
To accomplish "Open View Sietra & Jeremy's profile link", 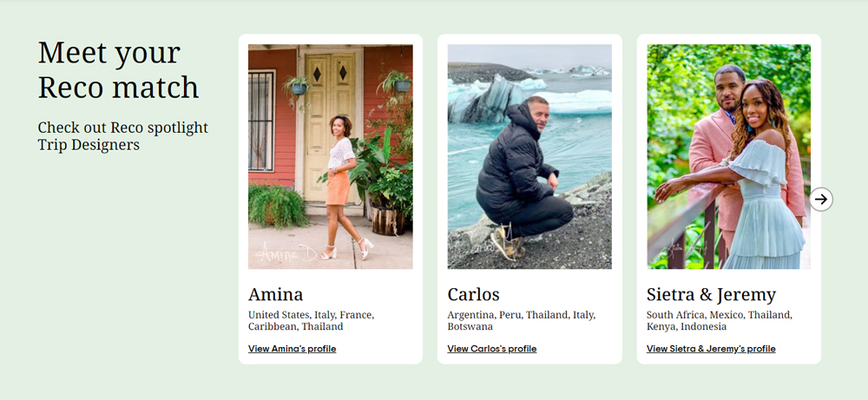I will (x=711, y=349).
